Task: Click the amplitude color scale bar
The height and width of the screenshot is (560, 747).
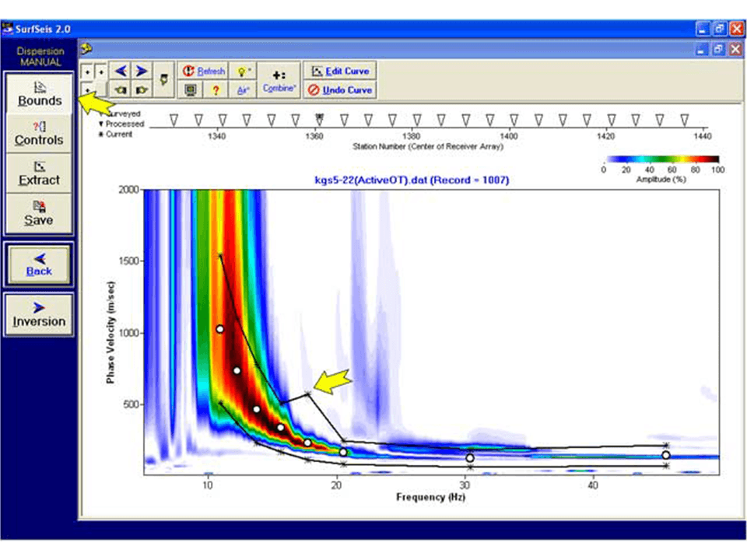Action: [x=663, y=159]
